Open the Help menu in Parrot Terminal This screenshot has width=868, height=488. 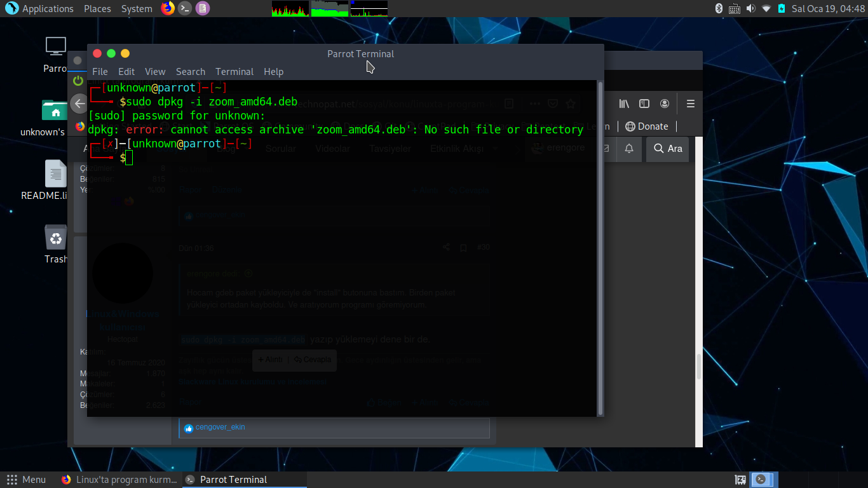point(273,72)
